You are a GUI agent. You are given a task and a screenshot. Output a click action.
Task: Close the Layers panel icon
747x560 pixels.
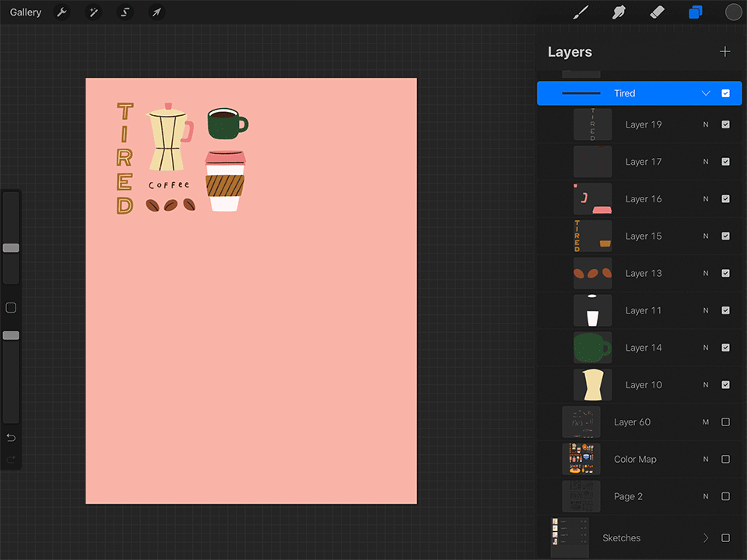click(x=696, y=12)
